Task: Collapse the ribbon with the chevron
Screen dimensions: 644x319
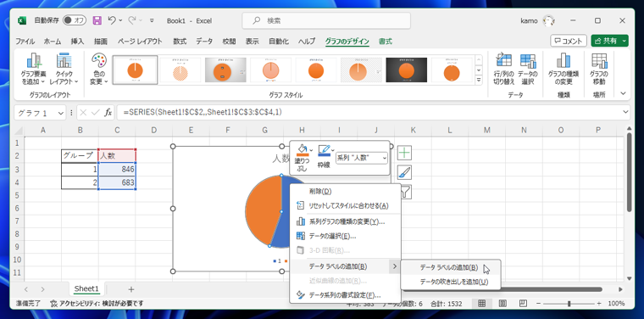Action: point(623,93)
